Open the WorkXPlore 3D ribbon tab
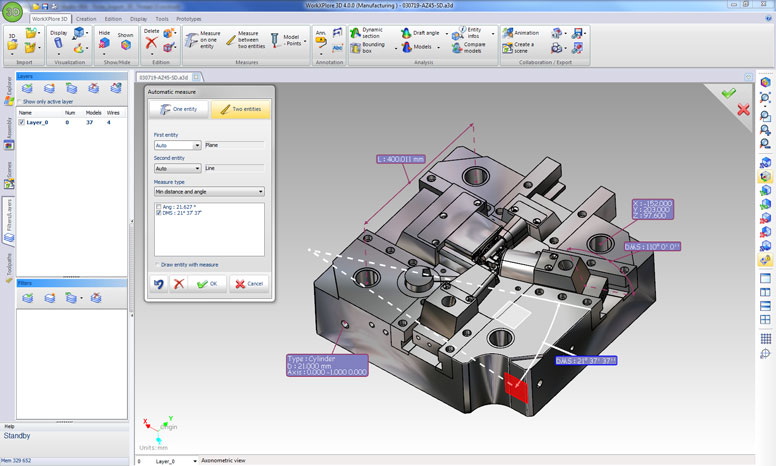This screenshot has width=776, height=466. click(50, 19)
